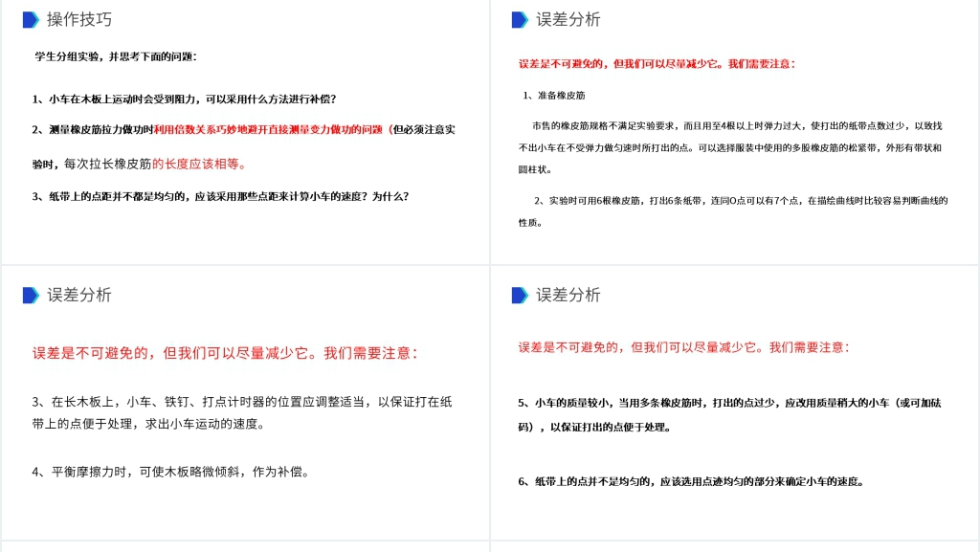Click item 3 starting with 在长木板上，小车、铁钉
This screenshot has width=980, height=552.
[241, 412]
